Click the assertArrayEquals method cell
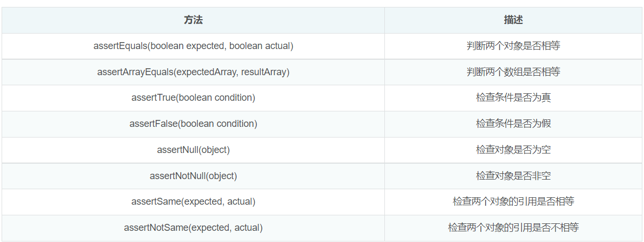The width and height of the screenshot is (644, 242). 193,72
